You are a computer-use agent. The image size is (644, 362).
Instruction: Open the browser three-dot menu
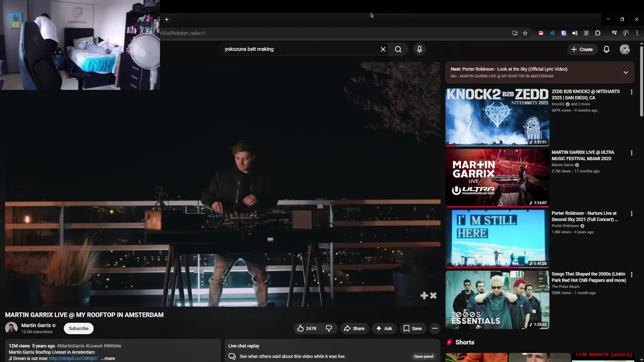(636, 33)
